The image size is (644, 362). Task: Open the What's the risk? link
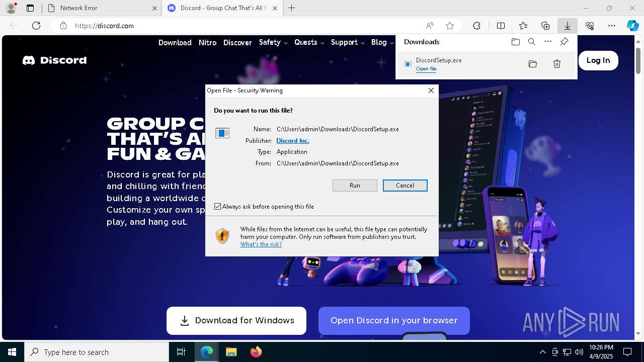[261, 244]
